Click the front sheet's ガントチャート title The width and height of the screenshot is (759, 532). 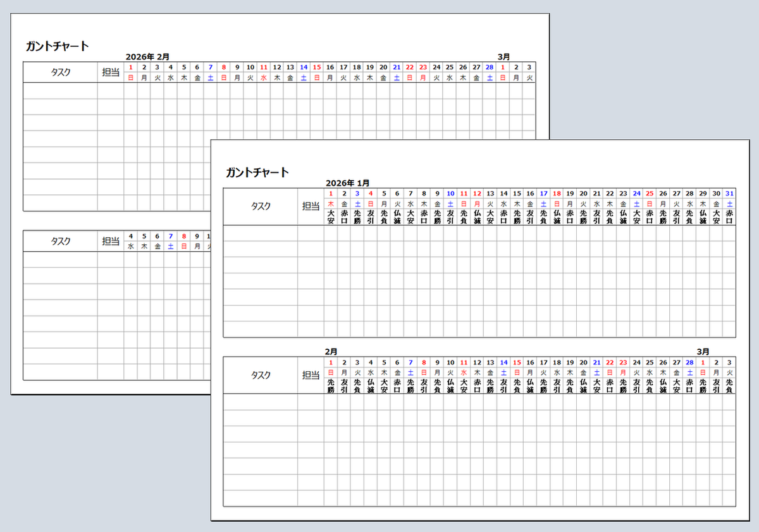click(257, 172)
